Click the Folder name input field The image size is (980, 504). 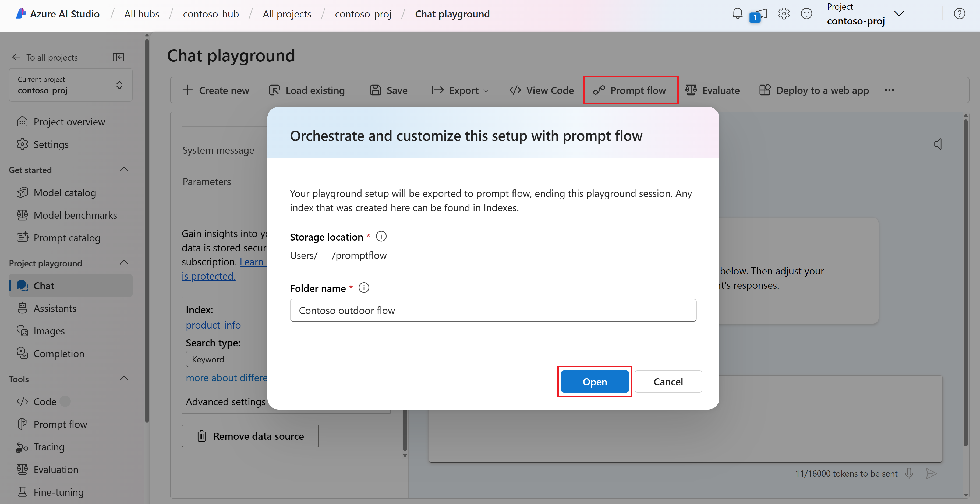point(493,310)
